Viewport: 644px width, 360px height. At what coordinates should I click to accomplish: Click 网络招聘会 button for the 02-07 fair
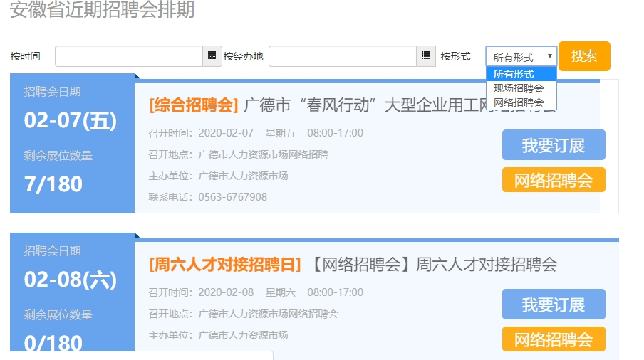(x=553, y=180)
